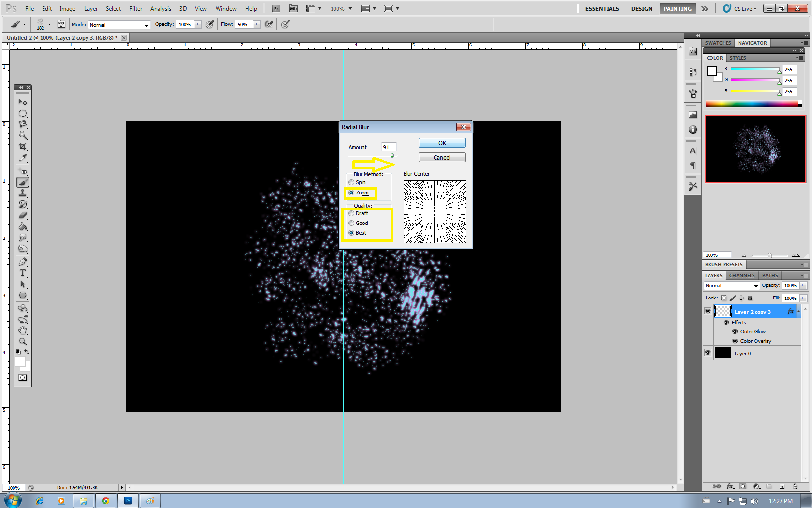Open the Opacity slider arrow in options bar
Image resolution: width=812 pixels, height=508 pixels.
pyautogui.click(x=198, y=24)
